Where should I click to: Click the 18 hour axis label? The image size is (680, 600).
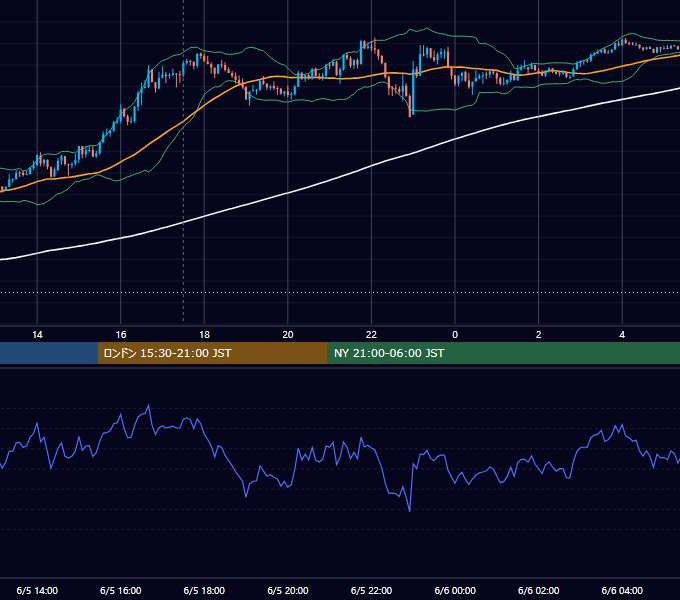coord(204,335)
